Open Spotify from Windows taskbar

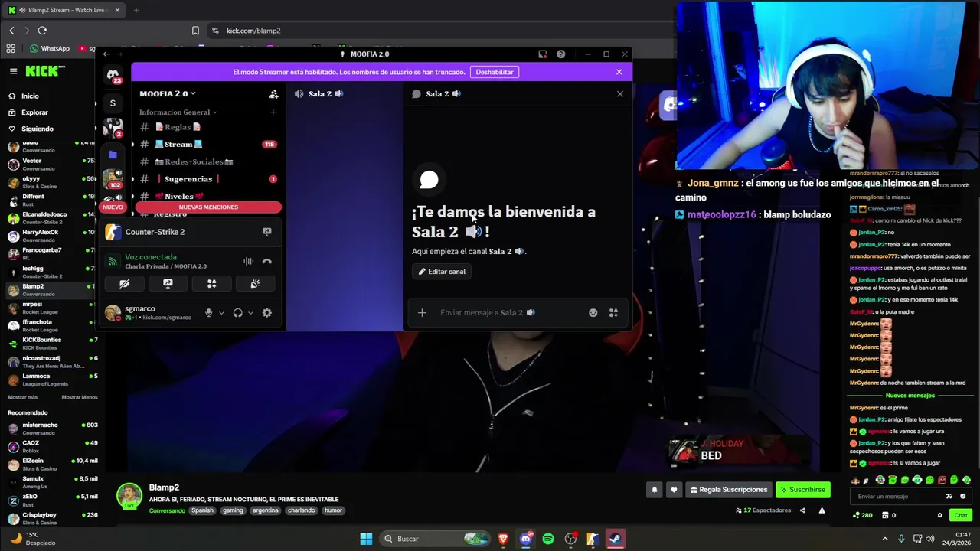pos(548,539)
